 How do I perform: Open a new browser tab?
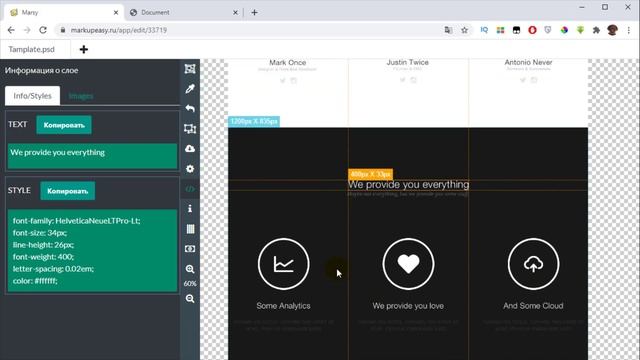coord(254,13)
